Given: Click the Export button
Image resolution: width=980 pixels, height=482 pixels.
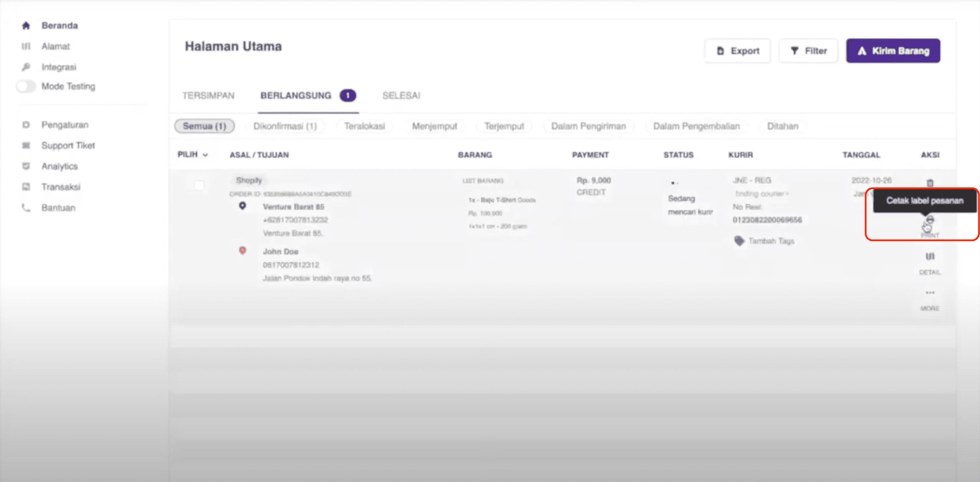Looking at the screenshot, I should 737,51.
